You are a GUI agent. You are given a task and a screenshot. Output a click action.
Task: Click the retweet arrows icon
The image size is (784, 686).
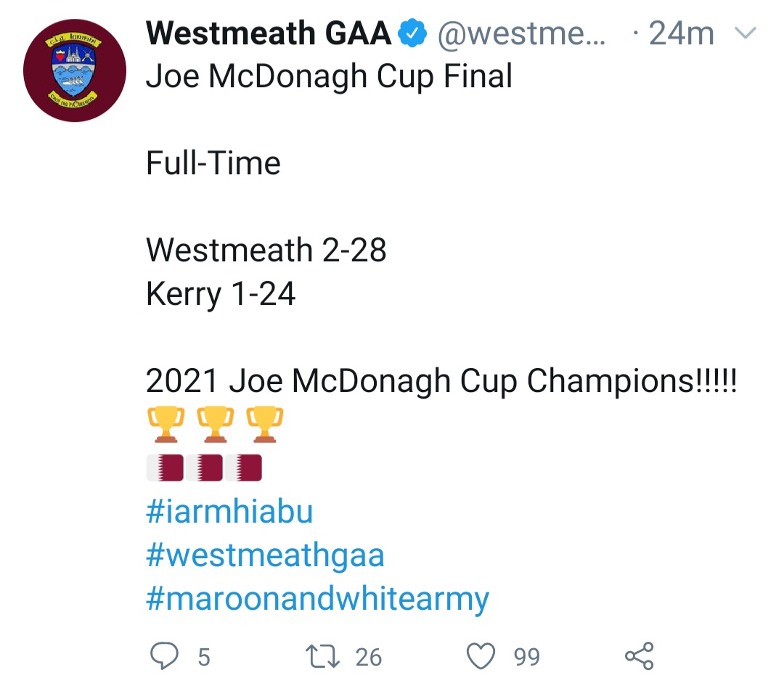pyautogui.click(x=322, y=656)
